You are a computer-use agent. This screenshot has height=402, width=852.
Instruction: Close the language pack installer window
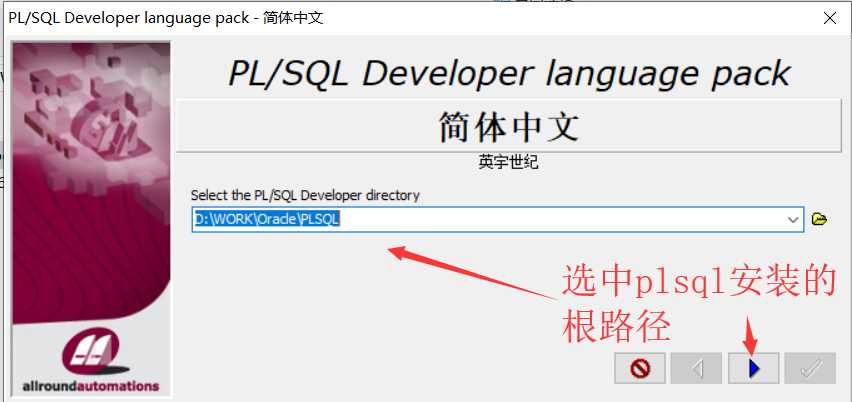830,18
